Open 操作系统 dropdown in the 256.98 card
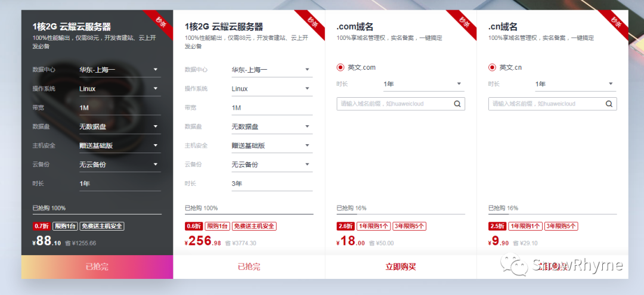644x295 pixels. [272, 89]
